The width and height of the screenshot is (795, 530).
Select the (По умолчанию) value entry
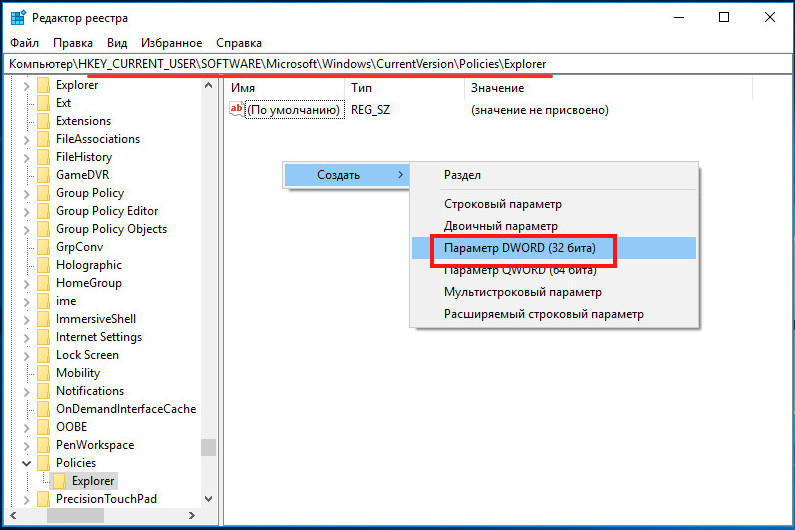[x=294, y=110]
